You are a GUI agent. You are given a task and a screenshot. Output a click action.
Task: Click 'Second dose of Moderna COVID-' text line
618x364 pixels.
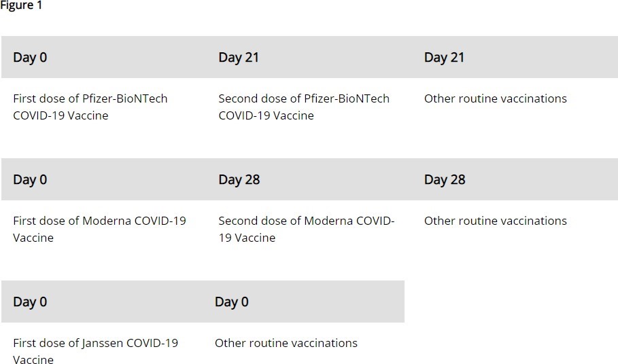coord(306,221)
